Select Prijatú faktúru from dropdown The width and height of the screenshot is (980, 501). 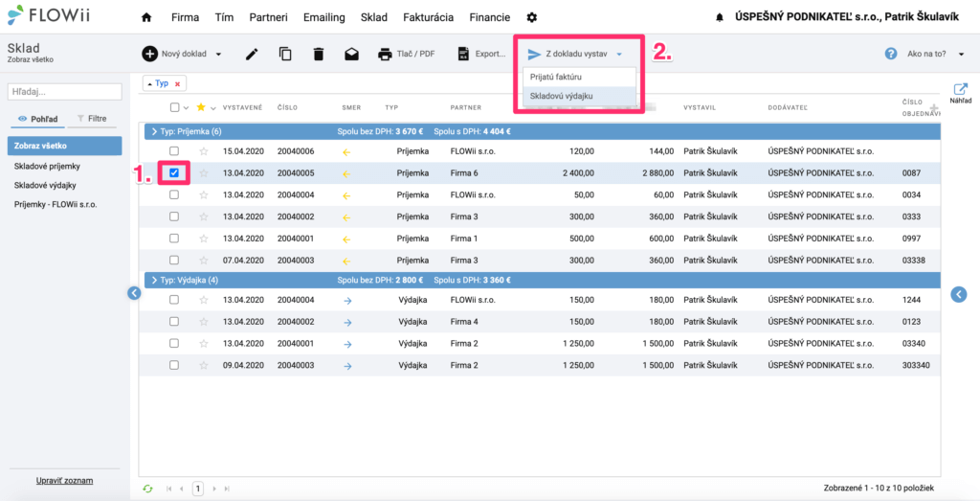[579, 77]
